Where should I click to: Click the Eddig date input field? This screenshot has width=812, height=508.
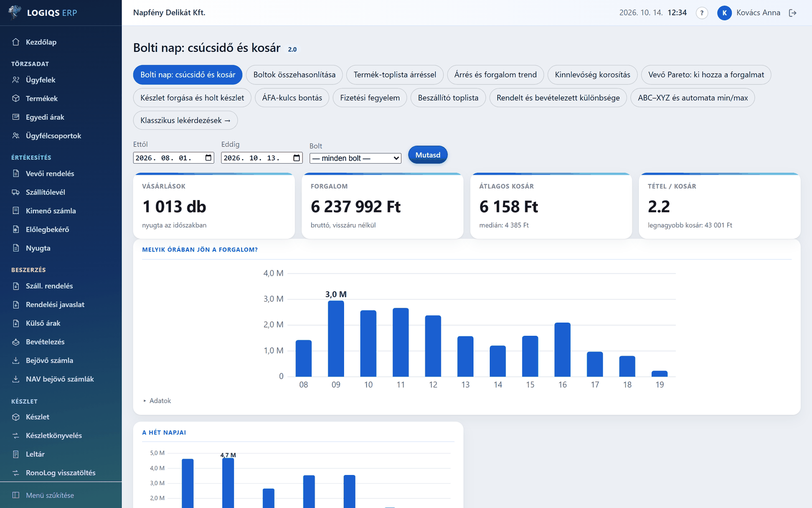262,158
